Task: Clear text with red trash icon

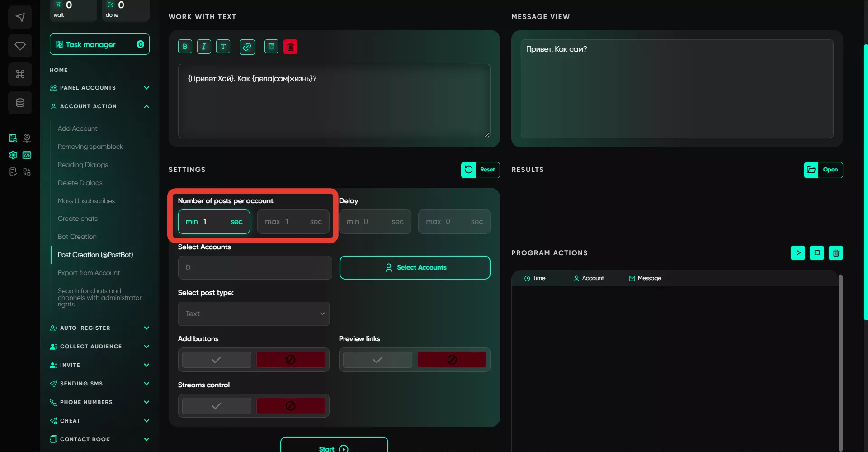Action: (290, 47)
